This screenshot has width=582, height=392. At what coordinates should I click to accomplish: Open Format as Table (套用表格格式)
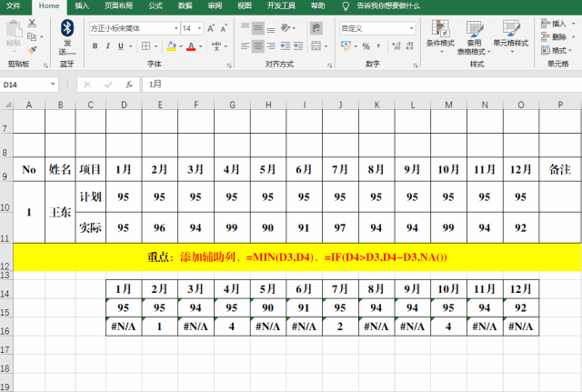coord(474,37)
